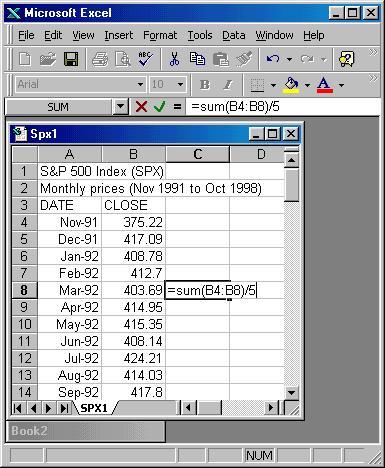Screen dimensions: 385x468
Task: Toggle Bold formatting
Action: (x=205, y=85)
